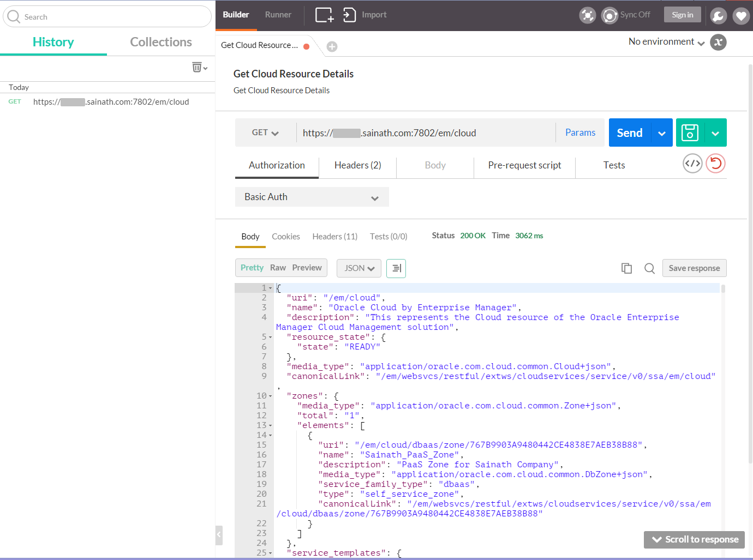Open the JSON format dropdown
The width and height of the screenshot is (753, 560).
tap(359, 268)
